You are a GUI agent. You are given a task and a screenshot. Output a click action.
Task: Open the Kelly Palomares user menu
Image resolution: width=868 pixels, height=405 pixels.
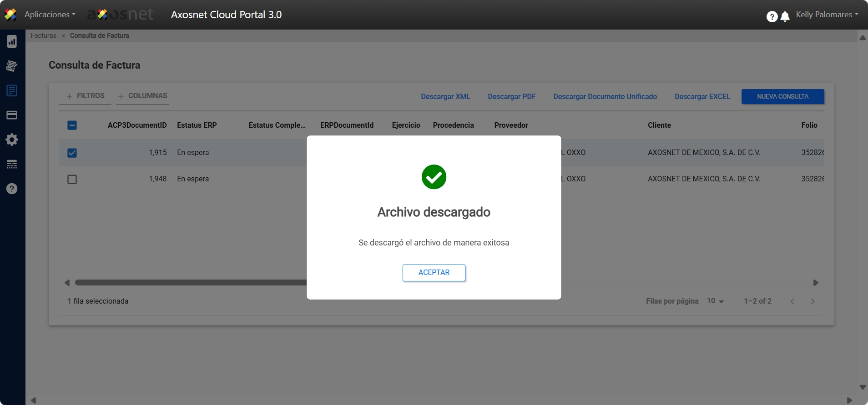[x=827, y=15]
